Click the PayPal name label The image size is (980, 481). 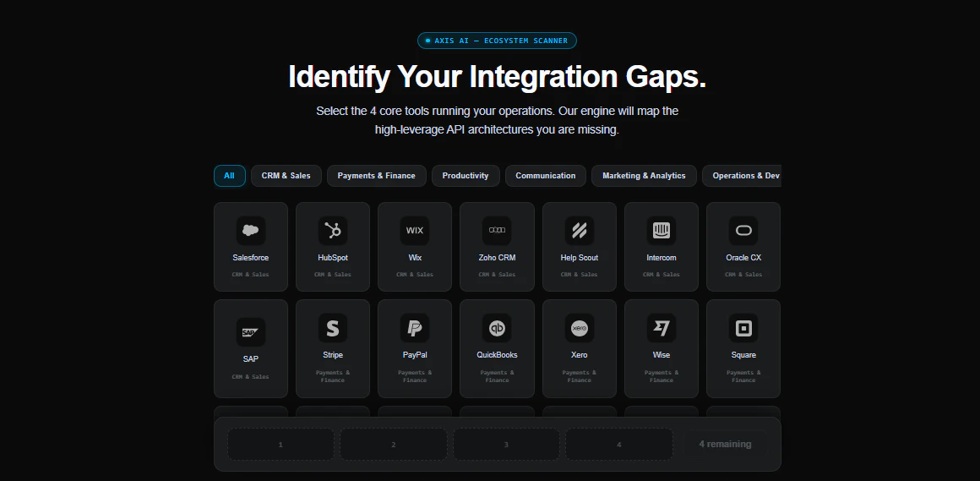click(x=414, y=355)
